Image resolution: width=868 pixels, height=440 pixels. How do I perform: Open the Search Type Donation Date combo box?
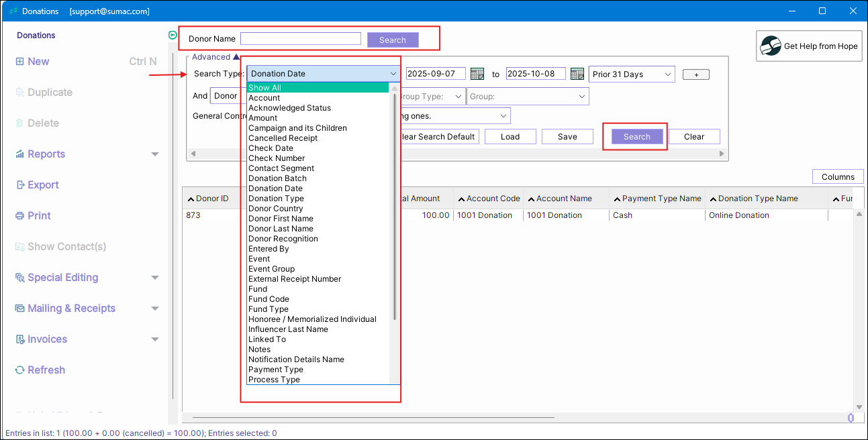point(323,74)
